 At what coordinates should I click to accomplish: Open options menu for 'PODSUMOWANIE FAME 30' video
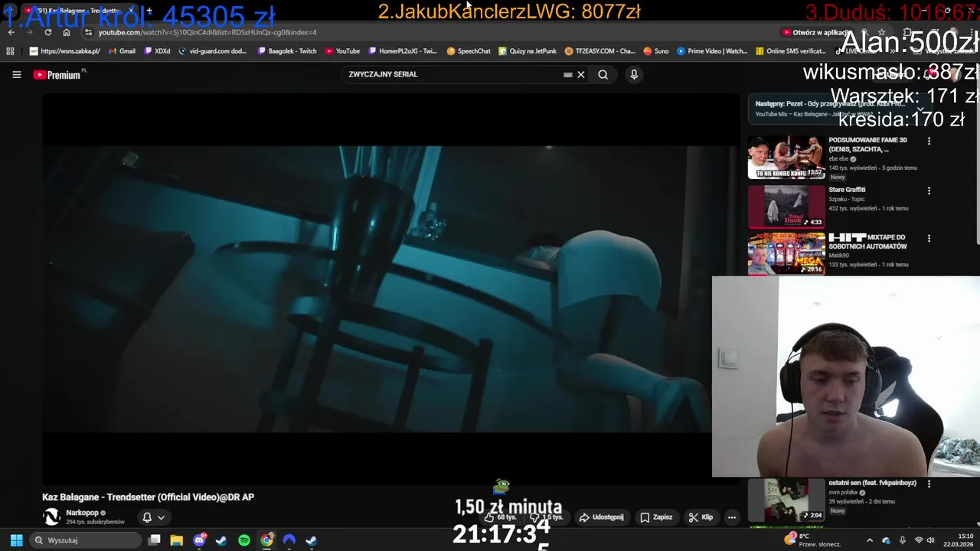pyautogui.click(x=929, y=141)
